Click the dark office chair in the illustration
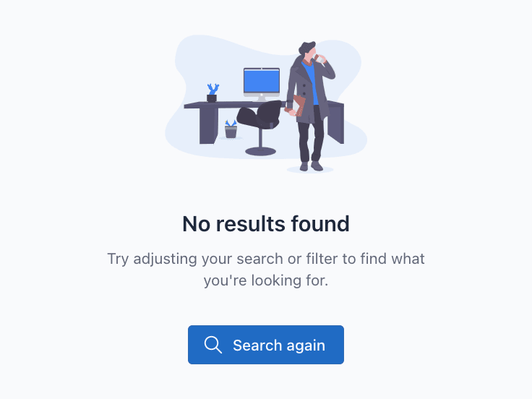The image size is (532, 399). (260, 127)
